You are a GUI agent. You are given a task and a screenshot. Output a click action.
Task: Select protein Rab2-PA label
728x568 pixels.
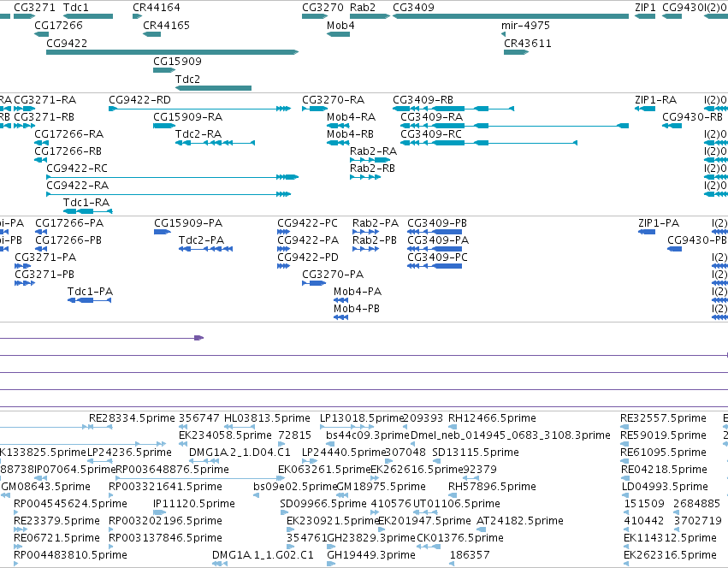click(x=376, y=223)
